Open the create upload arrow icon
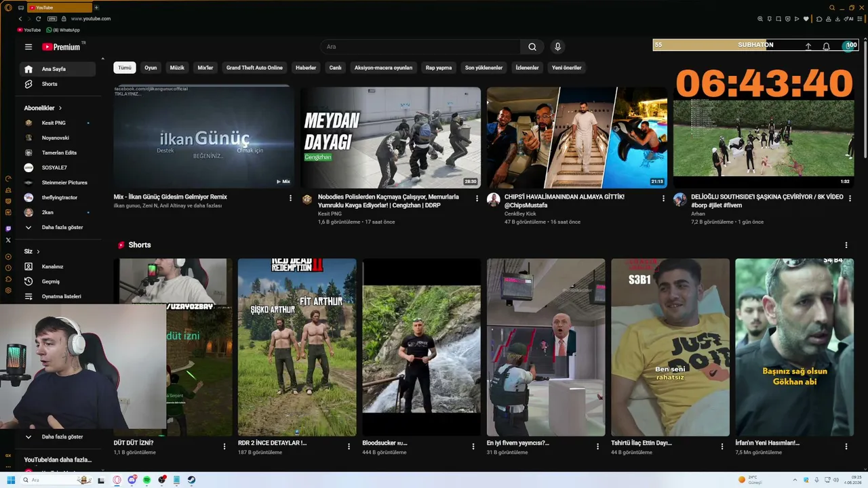868x488 pixels. pyautogui.click(x=808, y=46)
